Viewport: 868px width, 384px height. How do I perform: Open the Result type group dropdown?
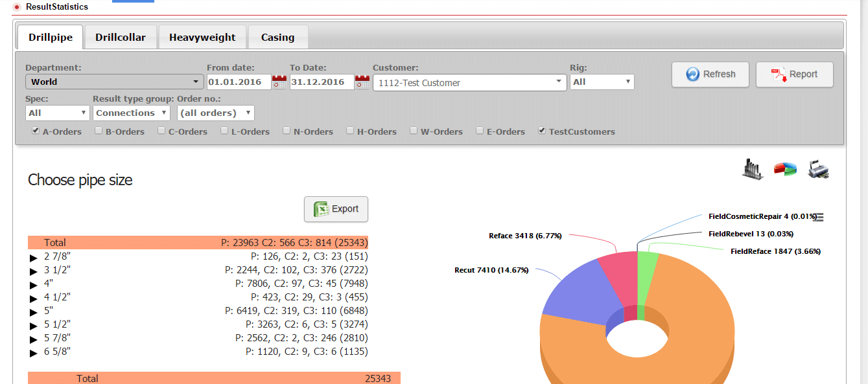pyautogui.click(x=131, y=112)
